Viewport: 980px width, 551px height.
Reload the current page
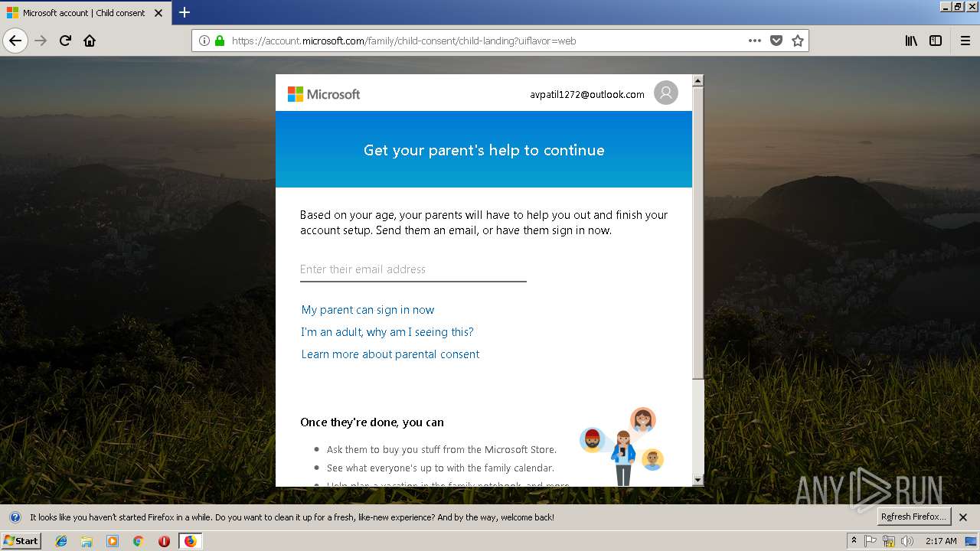click(x=65, y=41)
